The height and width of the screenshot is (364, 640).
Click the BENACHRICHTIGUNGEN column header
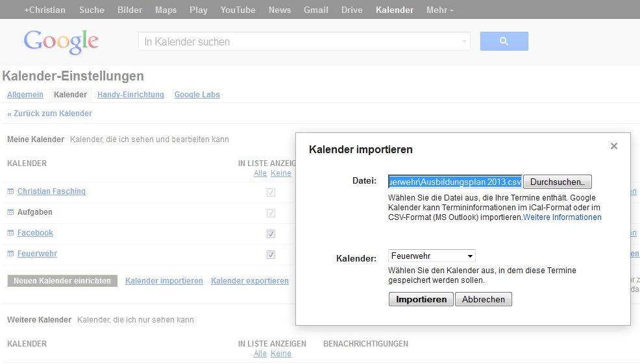365,344
